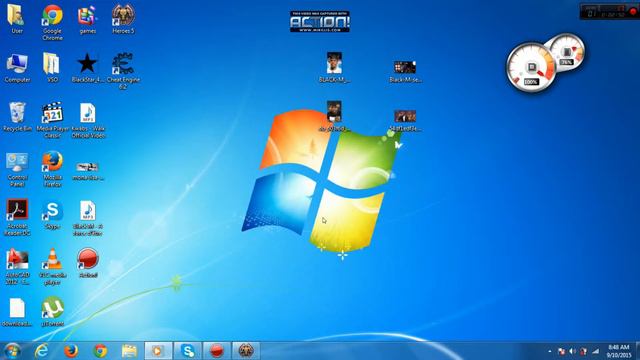Click the Show desktop button at taskbar end
Screen dimensions: 640x360
tap(638, 351)
